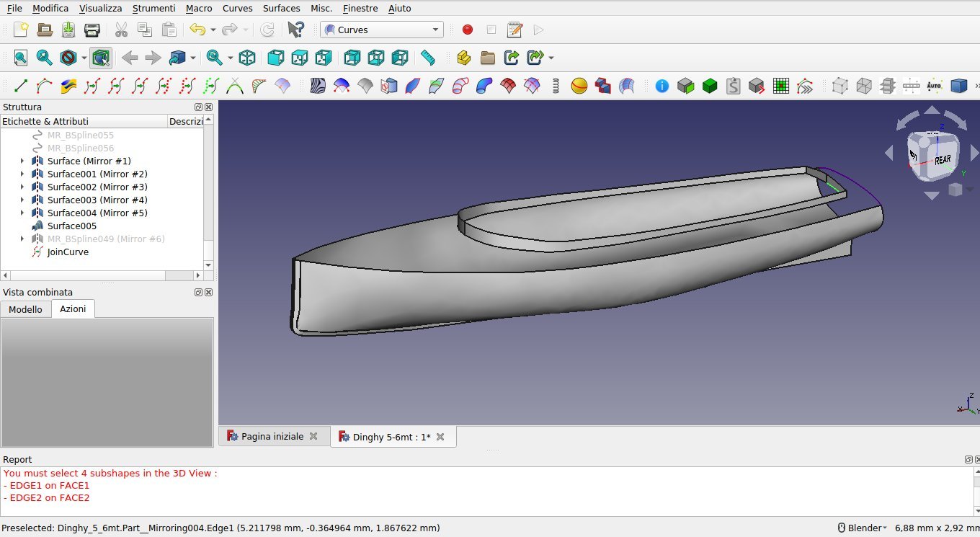Expand the Surface001 (Mirror #2) tree item
980x537 pixels.
pos(22,174)
